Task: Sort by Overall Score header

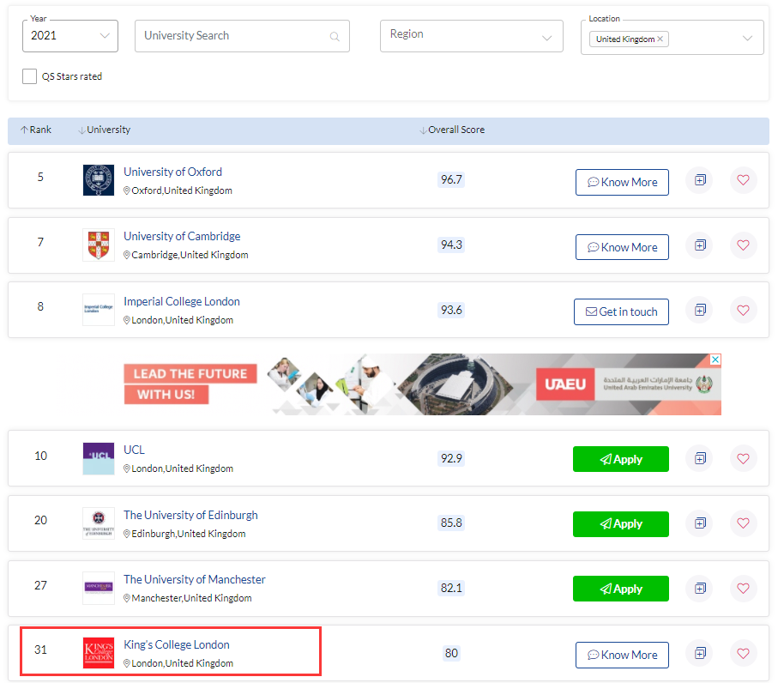Action: click(x=452, y=130)
